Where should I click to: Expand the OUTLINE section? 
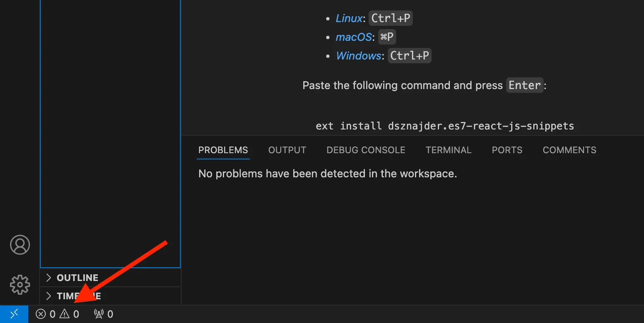tap(77, 278)
